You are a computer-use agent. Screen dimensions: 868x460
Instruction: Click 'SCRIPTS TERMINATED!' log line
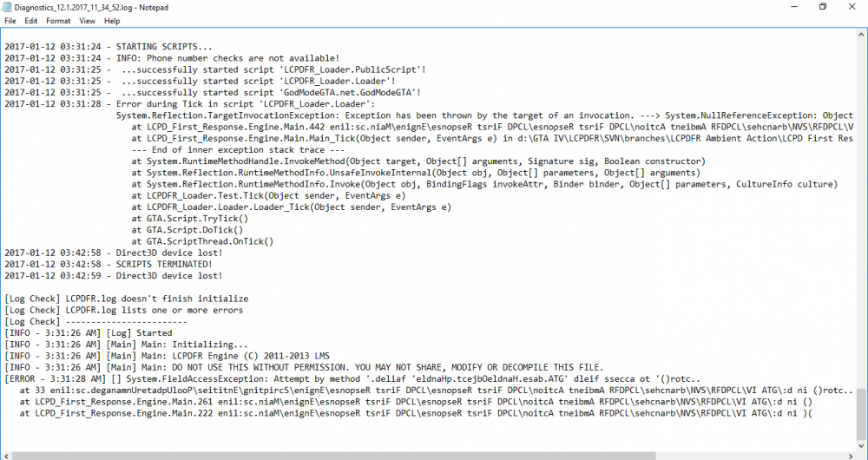tap(108, 264)
